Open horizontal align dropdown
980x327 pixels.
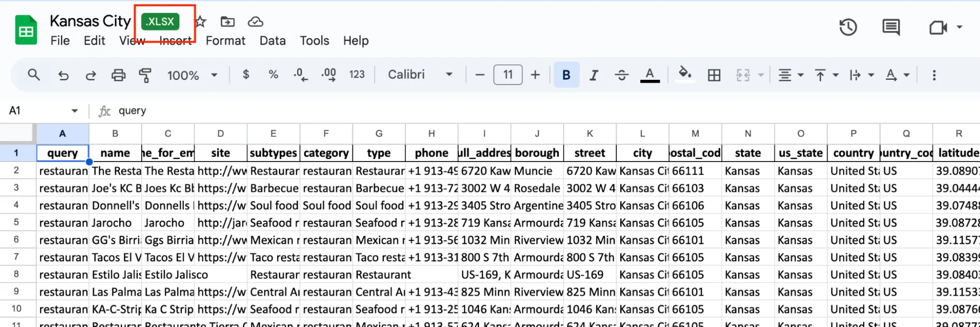coord(791,75)
